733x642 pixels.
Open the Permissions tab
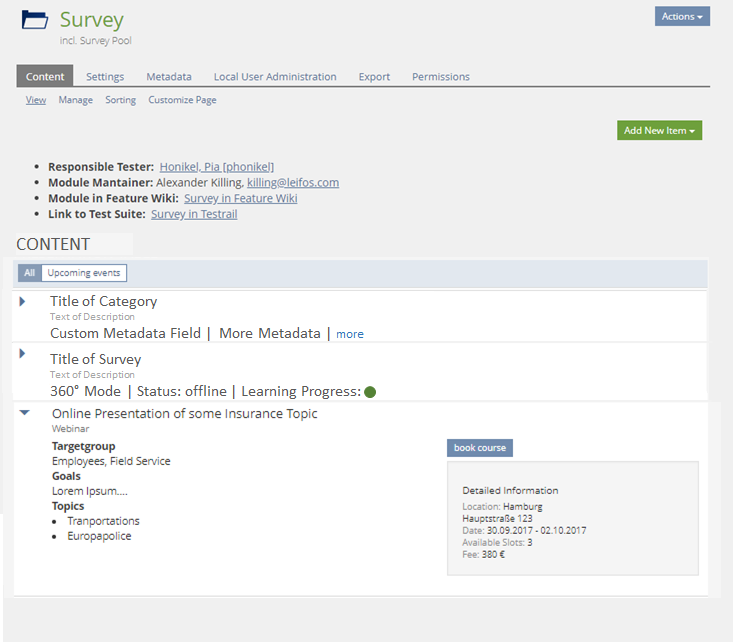[x=440, y=76]
